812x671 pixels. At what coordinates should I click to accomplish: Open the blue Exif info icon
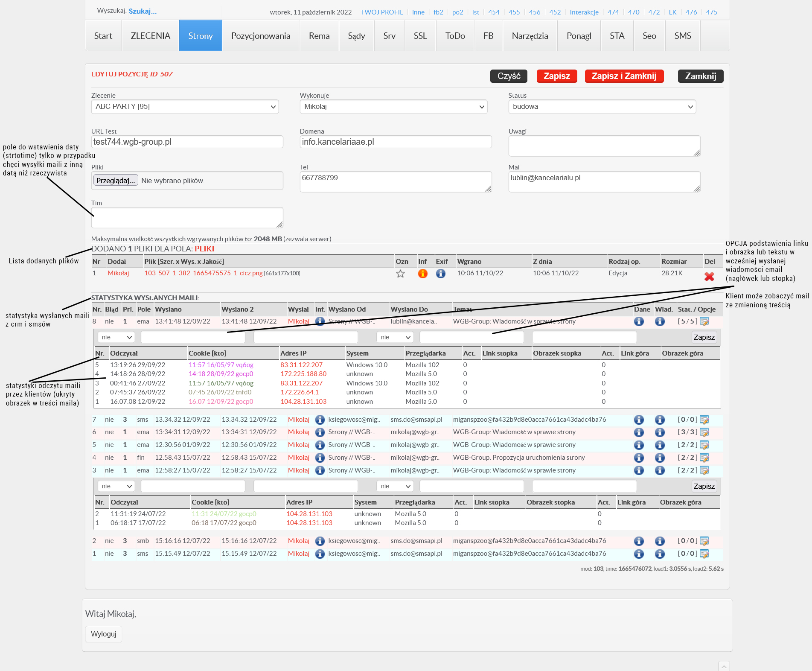click(441, 274)
